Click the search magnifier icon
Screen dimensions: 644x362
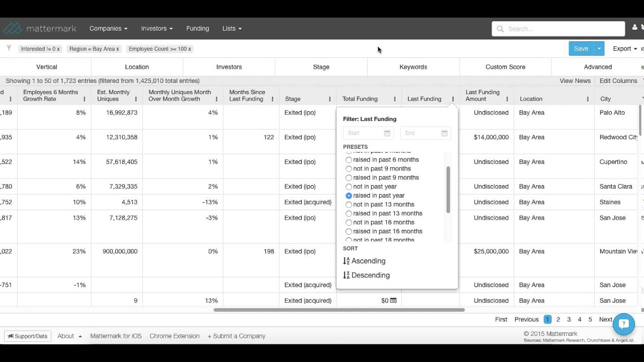tap(500, 29)
